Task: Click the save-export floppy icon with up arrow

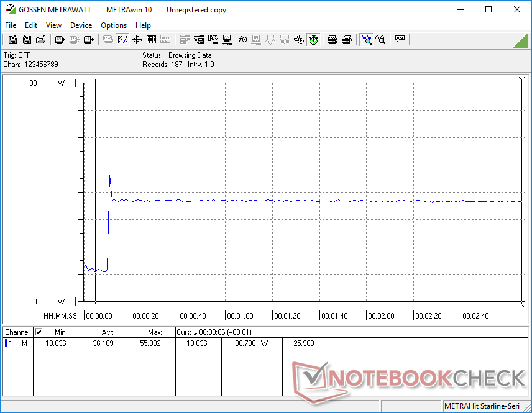Action: point(12,40)
